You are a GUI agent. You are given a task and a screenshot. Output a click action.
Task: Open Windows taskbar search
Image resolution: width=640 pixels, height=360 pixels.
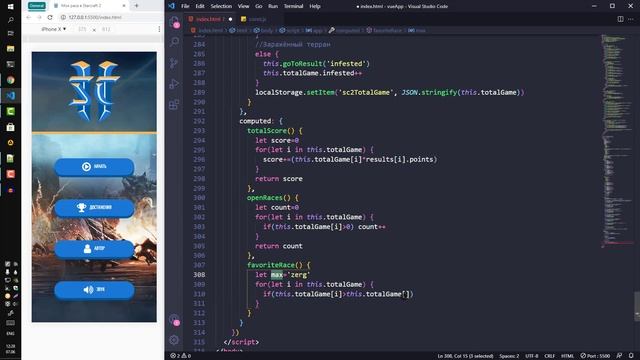click(x=11, y=20)
